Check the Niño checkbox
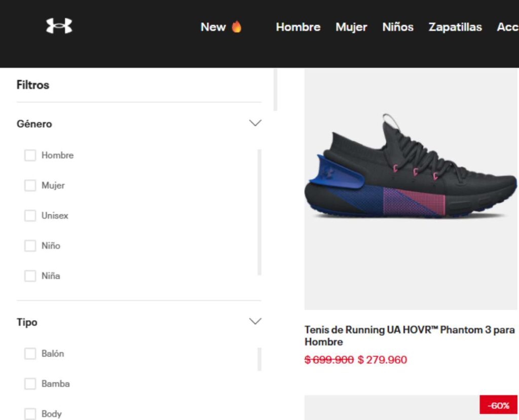Screen dimensions: 519x420 tap(30, 246)
